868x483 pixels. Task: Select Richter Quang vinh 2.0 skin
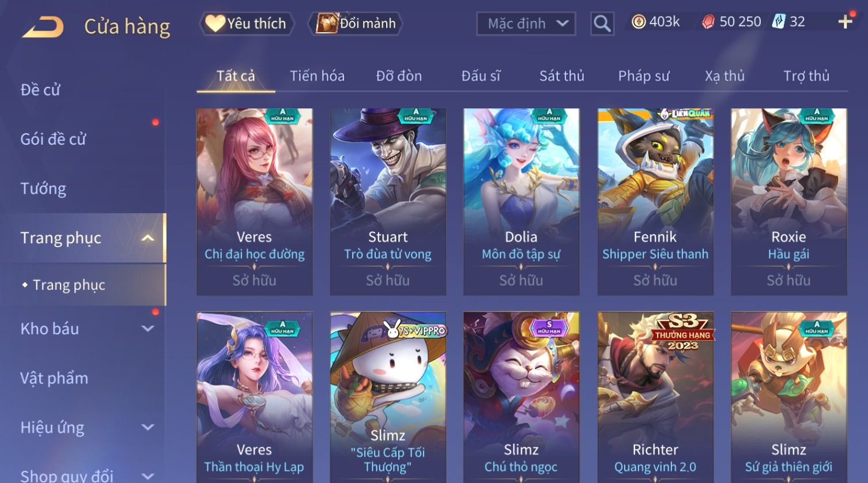point(655,397)
